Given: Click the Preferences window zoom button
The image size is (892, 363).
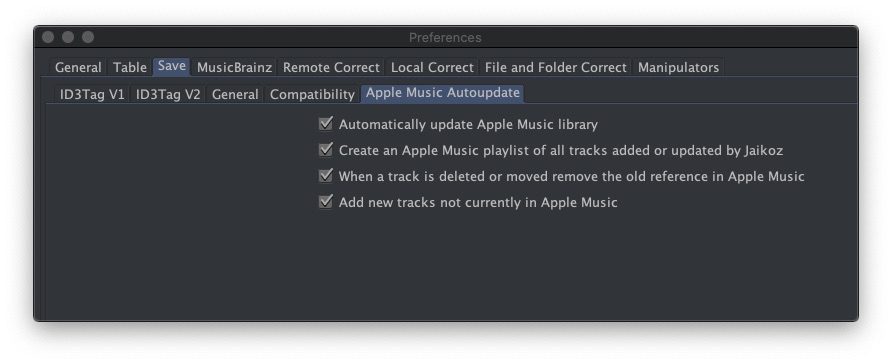Looking at the screenshot, I should tap(88, 37).
